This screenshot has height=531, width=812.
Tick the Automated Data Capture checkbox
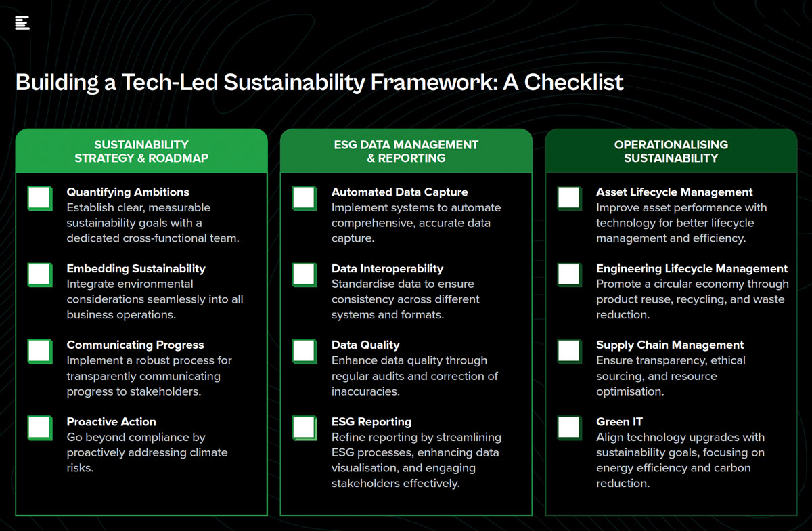tap(304, 198)
